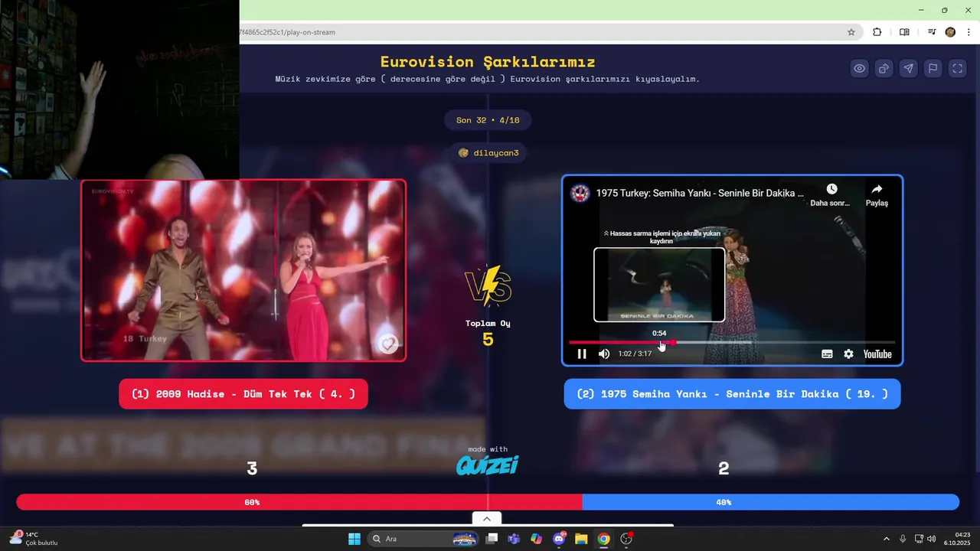The width and height of the screenshot is (980, 551).
Task: Click the taskbar 'Ara' search box
Action: [x=423, y=539]
